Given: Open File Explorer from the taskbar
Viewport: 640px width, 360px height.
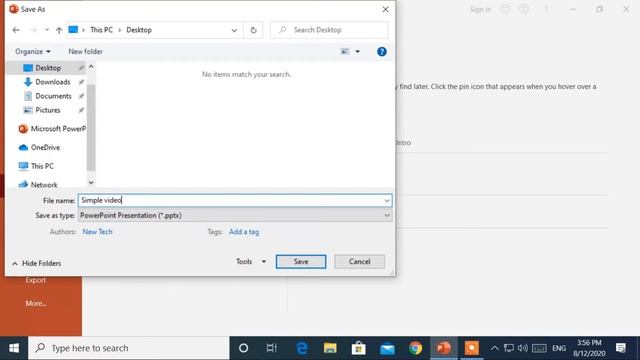Looking at the screenshot, I should (330, 348).
